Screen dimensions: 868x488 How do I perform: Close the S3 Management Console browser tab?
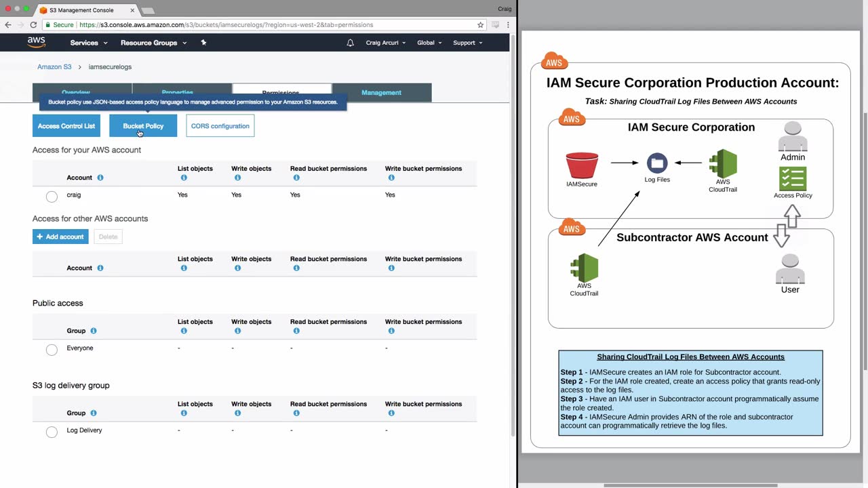point(132,10)
